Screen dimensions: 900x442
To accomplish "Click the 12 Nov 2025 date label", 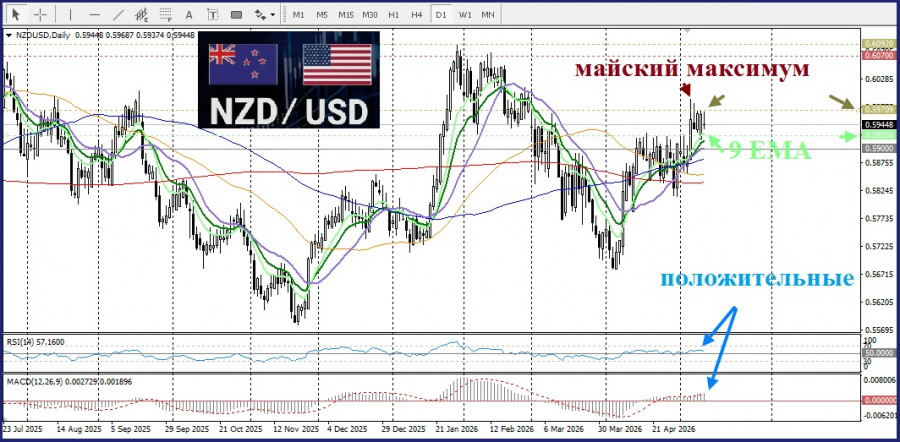I will click(x=298, y=429).
